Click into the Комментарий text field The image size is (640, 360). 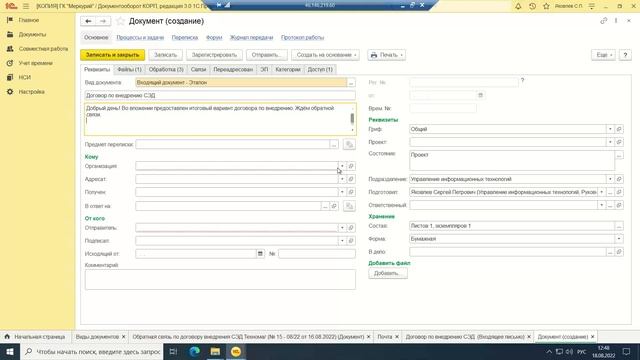(220, 280)
